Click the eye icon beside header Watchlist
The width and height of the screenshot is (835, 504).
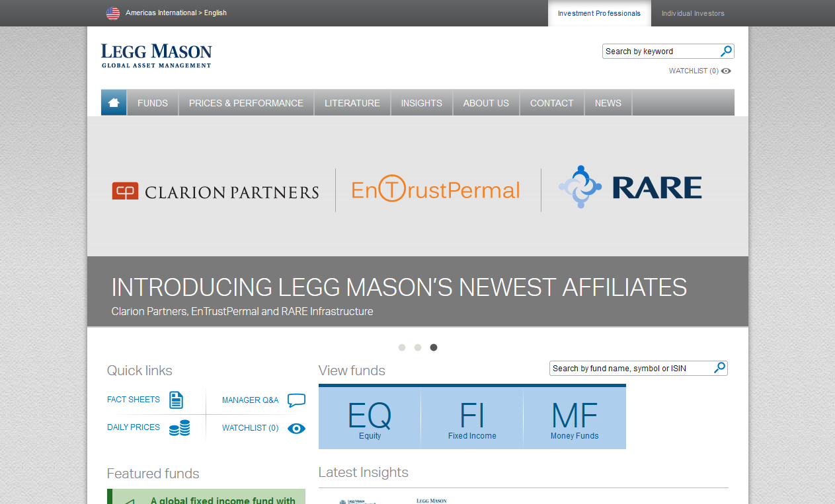point(726,71)
